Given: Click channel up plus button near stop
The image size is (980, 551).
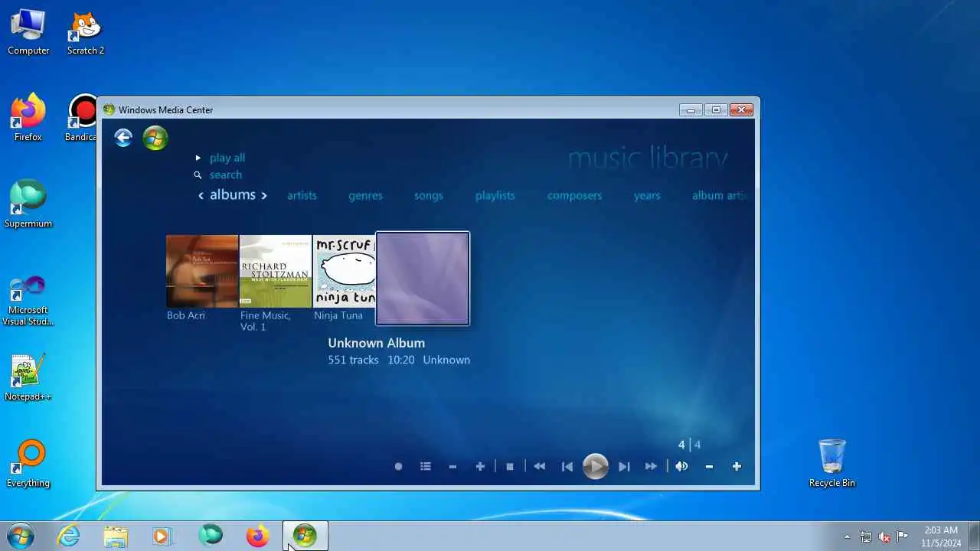Looking at the screenshot, I should click(x=480, y=466).
